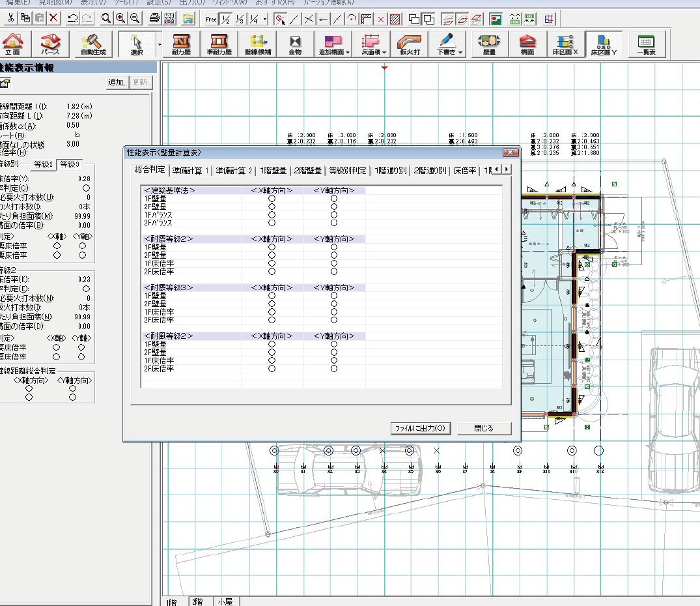Open the 構面 tool
Image resolution: width=700 pixels, height=606 pixels.
[527, 44]
